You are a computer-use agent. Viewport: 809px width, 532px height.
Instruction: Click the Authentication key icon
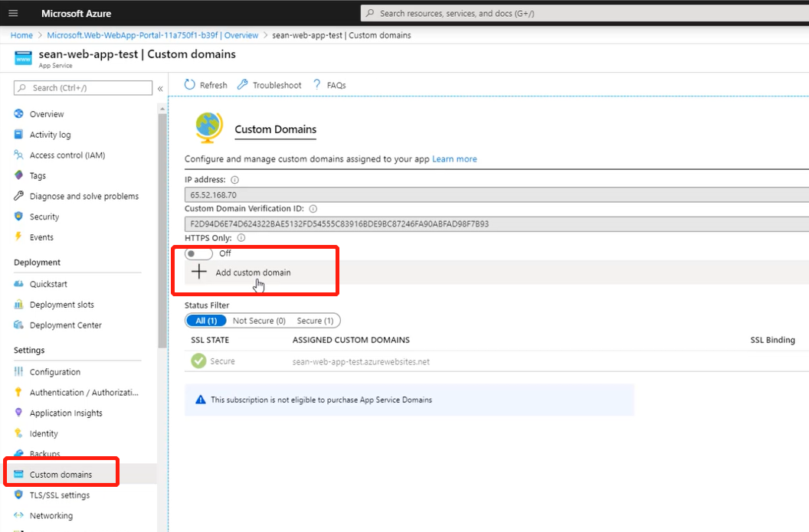[18, 392]
